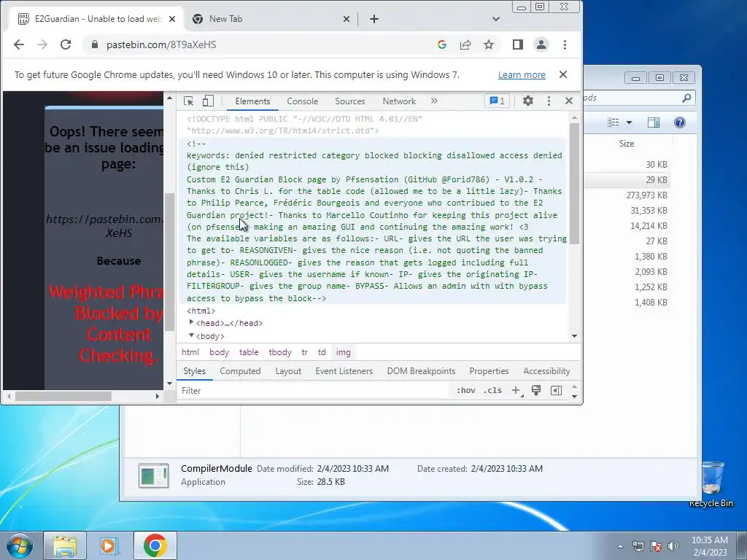Open Recycle Bin on the desktop

tap(711, 484)
